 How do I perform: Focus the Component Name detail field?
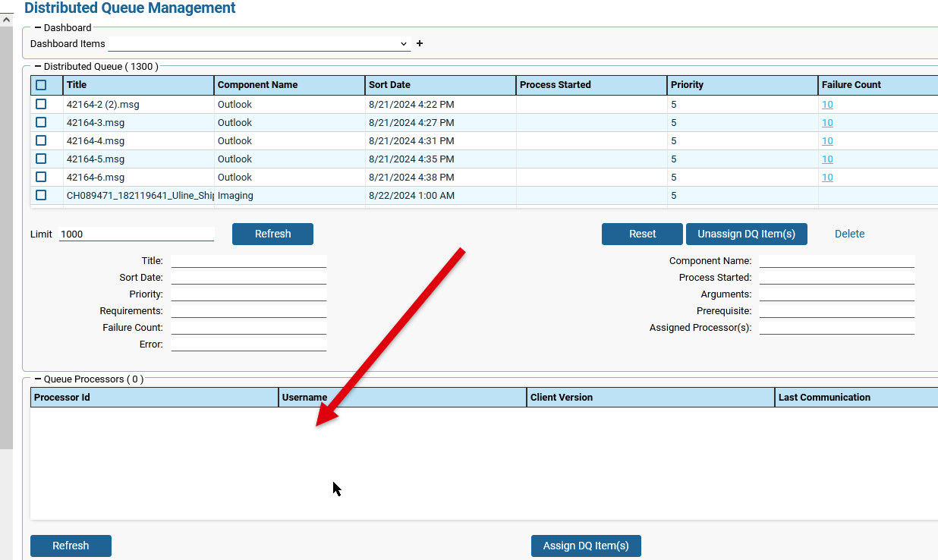(x=837, y=260)
